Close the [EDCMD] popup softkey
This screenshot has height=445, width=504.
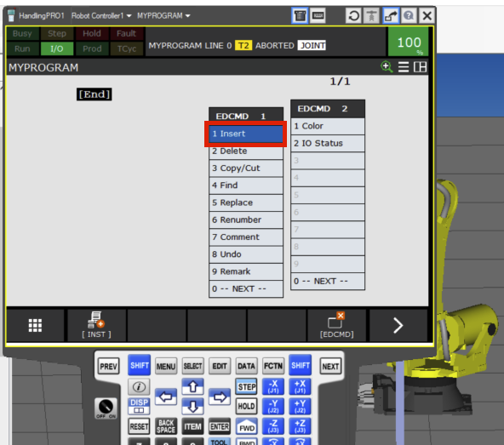point(336,324)
